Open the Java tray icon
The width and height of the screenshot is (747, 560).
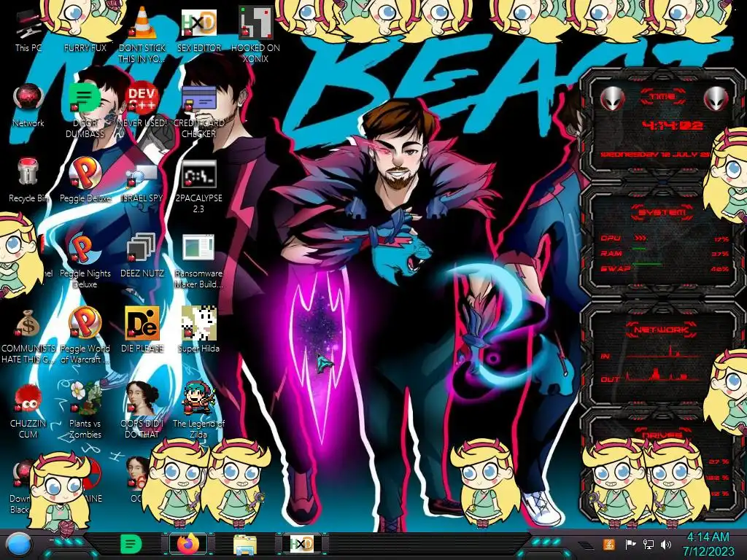(x=608, y=544)
